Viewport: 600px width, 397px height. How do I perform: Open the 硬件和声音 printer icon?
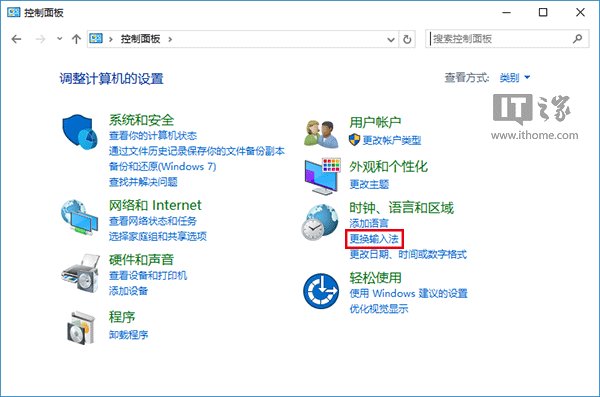(80, 273)
